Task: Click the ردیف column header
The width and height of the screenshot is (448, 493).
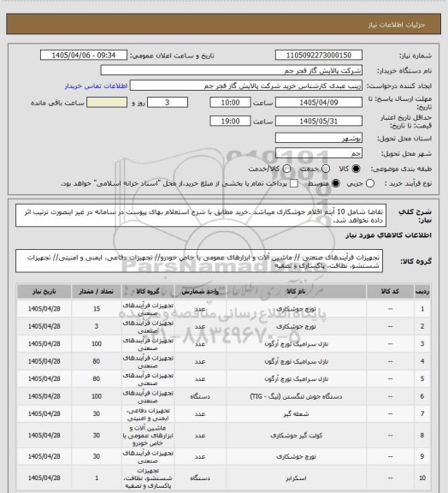Action: 422,292
